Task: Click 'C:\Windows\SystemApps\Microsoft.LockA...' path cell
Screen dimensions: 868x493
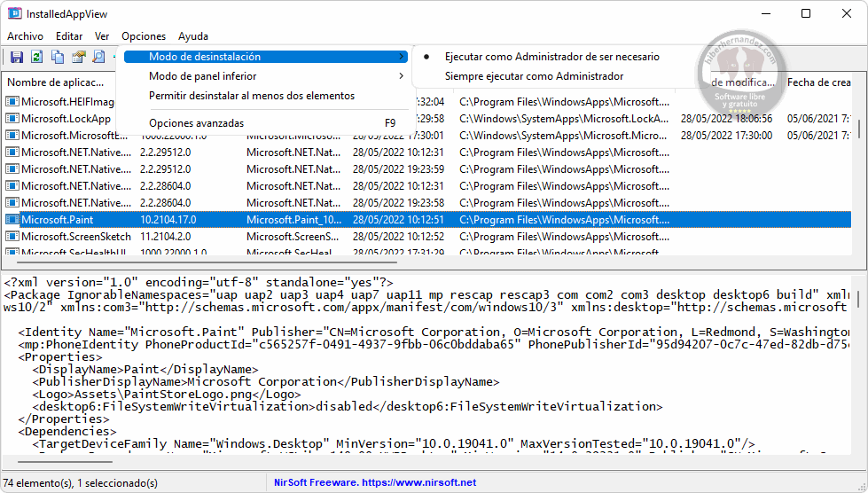Action: coord(564,119)
